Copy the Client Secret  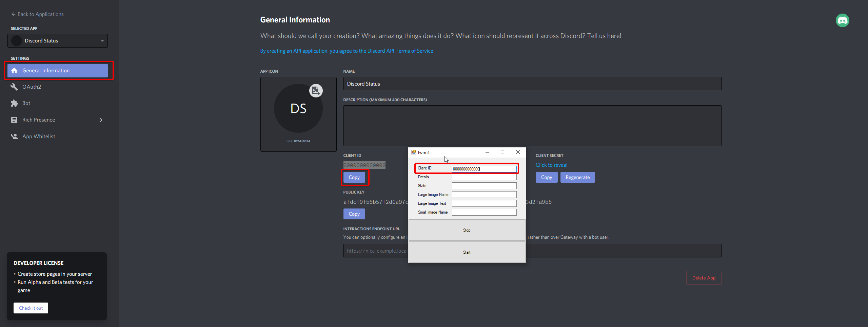(x=547, y=177)
